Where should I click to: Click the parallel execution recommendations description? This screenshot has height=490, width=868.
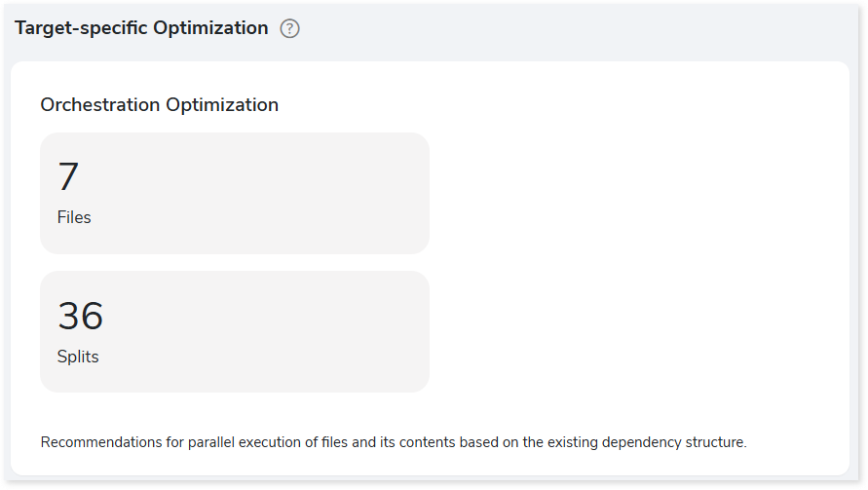click(394, 442)
